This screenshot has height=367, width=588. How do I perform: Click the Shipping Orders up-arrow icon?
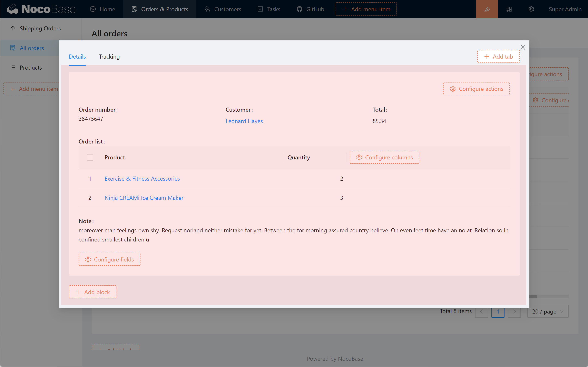click(13, 28)
